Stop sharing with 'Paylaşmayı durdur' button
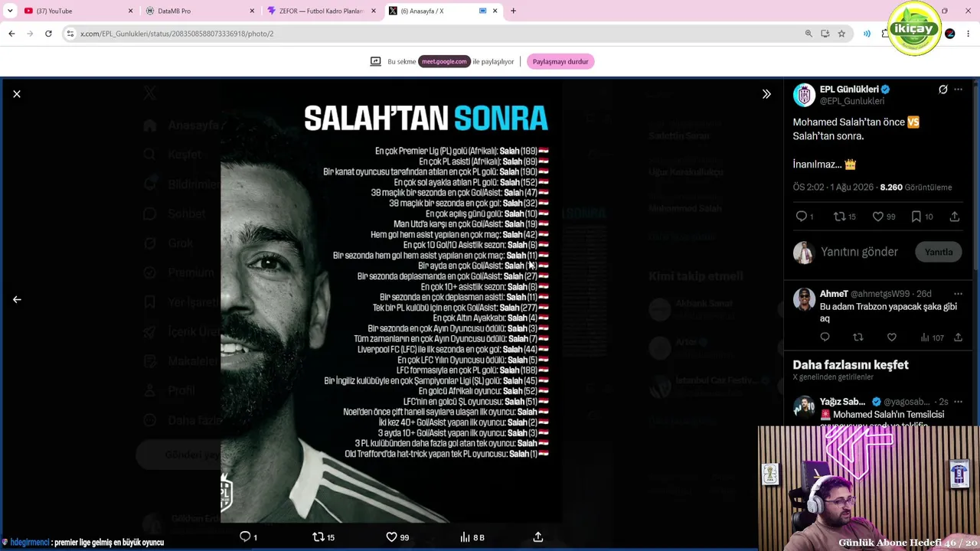The image size is (980, 551). coord(560,62)
